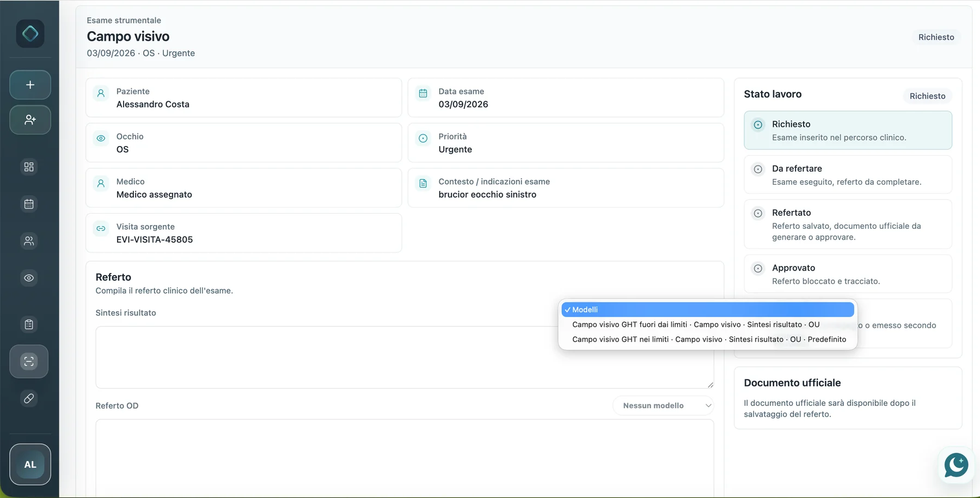This screenshot has width=980, height=498.
Task: Click the Documento ufficiale heading
Action: click(x=792, y=383)
